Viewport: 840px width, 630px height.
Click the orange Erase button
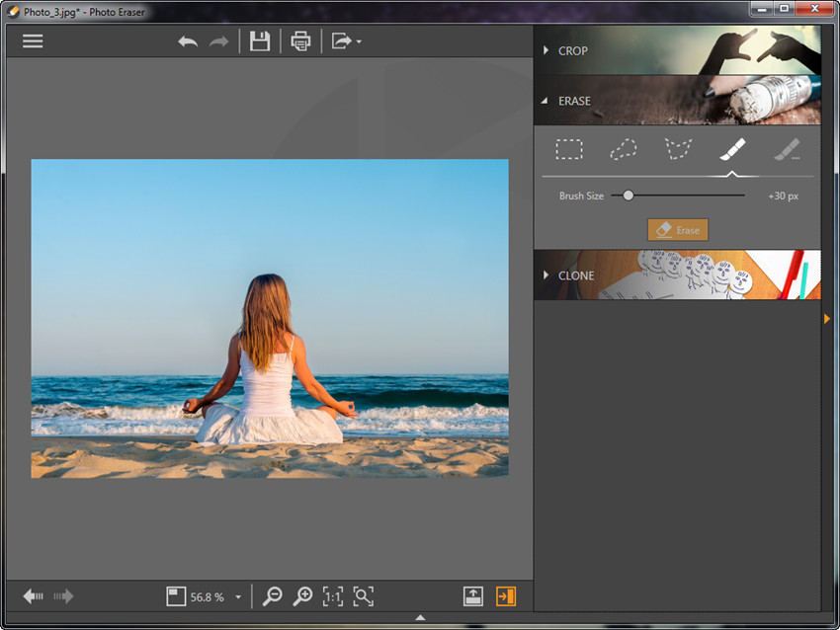pos(678,230)
